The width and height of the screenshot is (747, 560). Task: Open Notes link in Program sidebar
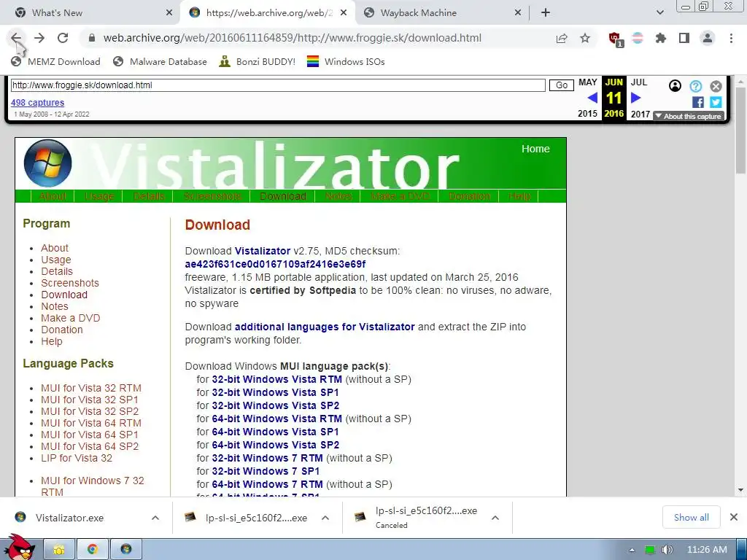[54, 306]
